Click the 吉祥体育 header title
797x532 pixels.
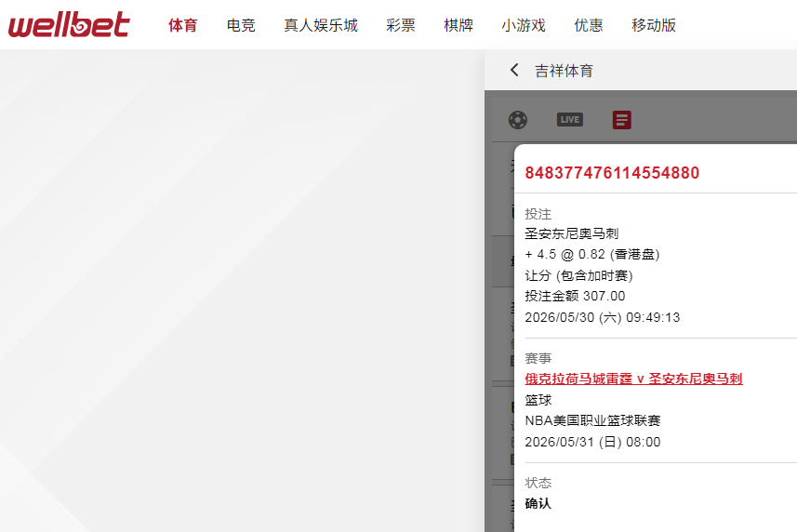pyautogui.click(x=564, y=71)
